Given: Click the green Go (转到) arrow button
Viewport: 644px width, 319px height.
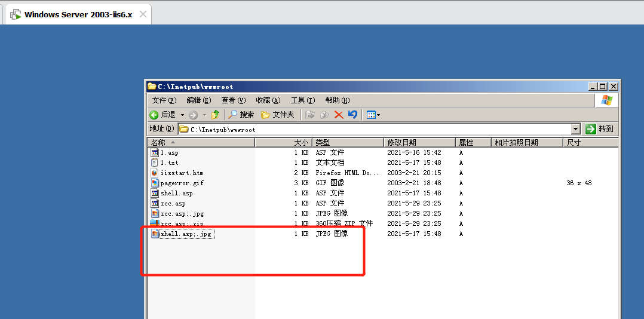Looking at the screenshot, I should (x=591, y=129).
